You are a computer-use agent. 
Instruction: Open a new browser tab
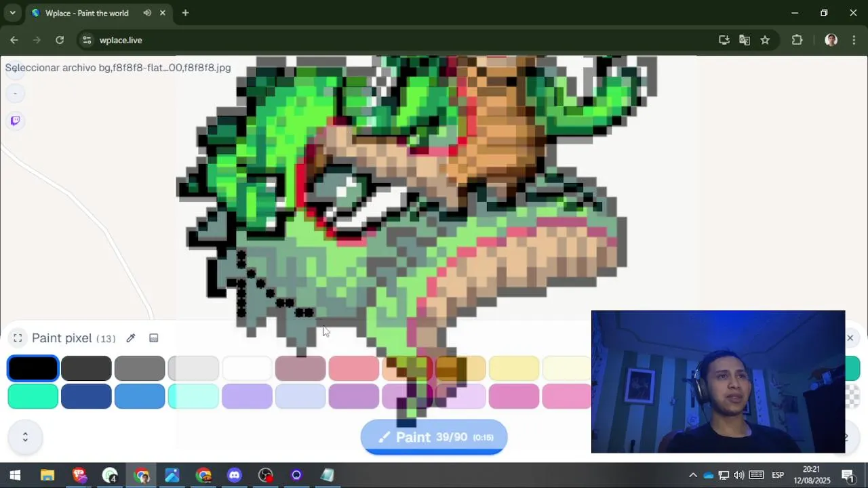(185, 13)
